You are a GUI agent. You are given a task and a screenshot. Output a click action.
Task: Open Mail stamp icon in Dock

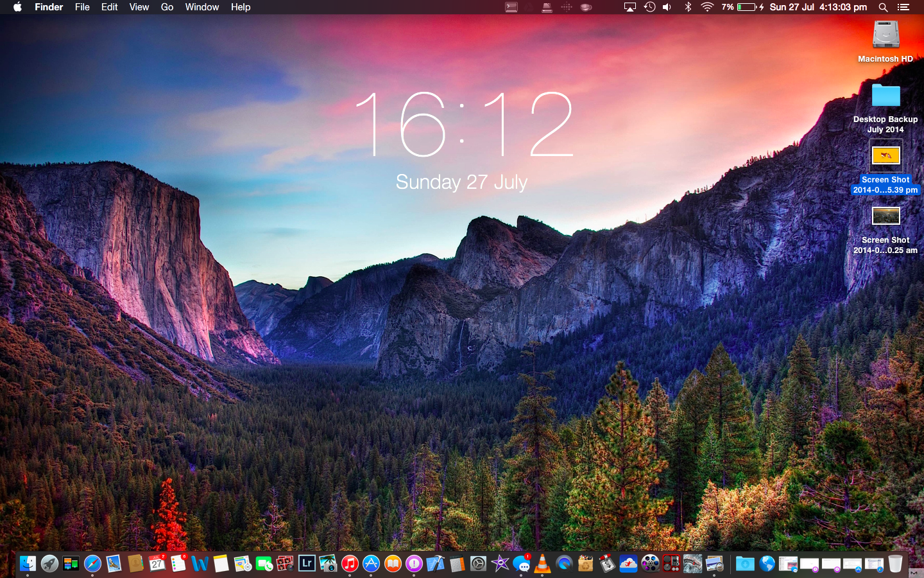114,564
